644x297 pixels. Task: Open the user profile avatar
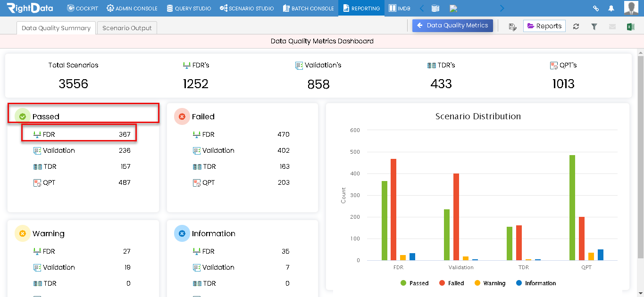pyautogui.click(x=631, y=8)
